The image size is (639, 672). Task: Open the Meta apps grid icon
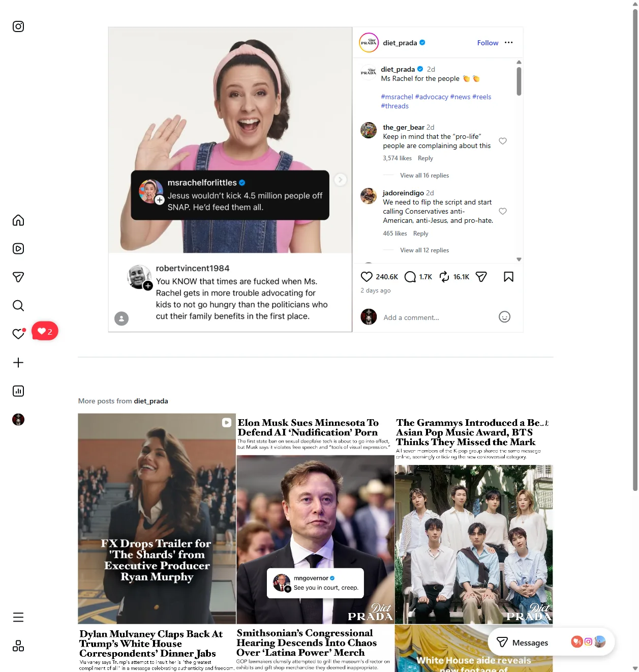click(18, 646)
